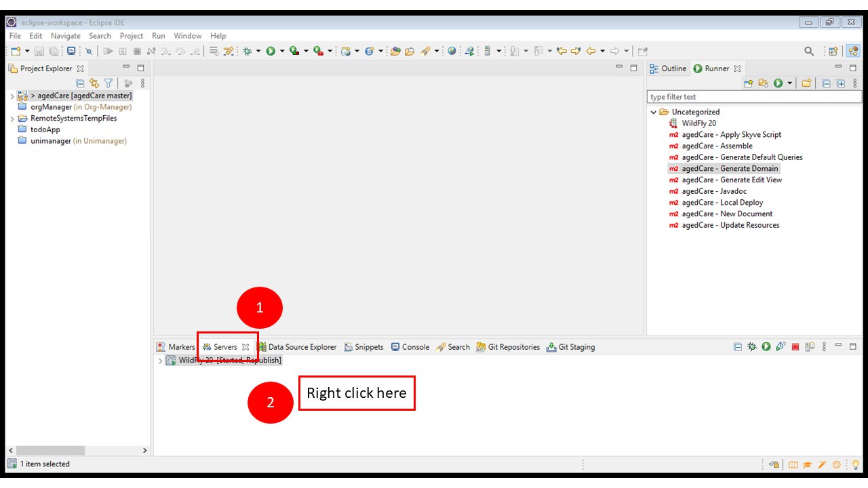Expand the agedCare project node
The image size is (868, 488).
[12, 96]
